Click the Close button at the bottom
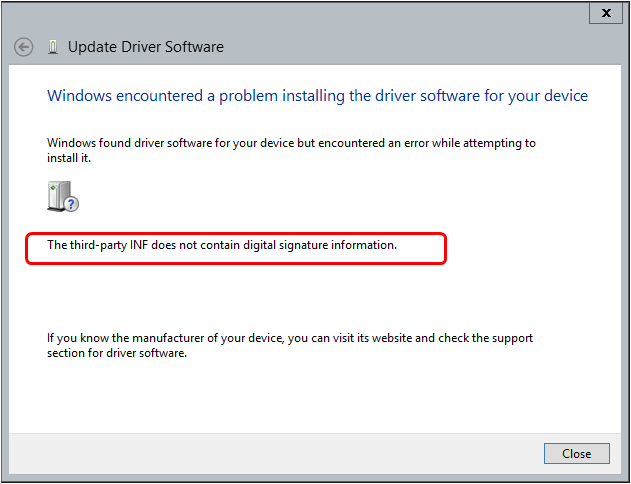 (577, 453)
